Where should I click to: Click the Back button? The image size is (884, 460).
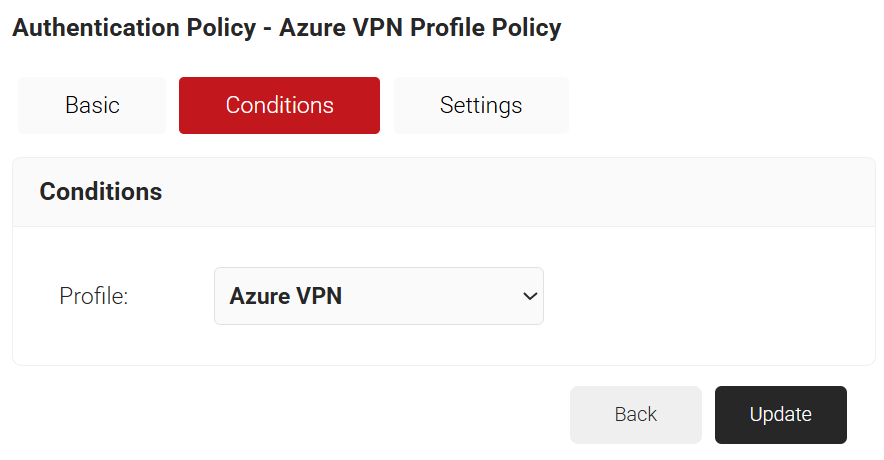click(x=636, y=414)
